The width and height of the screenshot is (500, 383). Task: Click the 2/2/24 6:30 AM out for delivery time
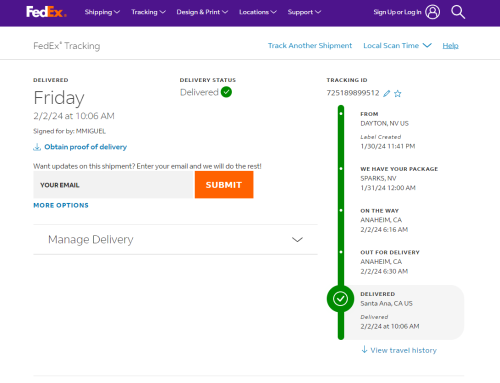[x=384, y=271]
